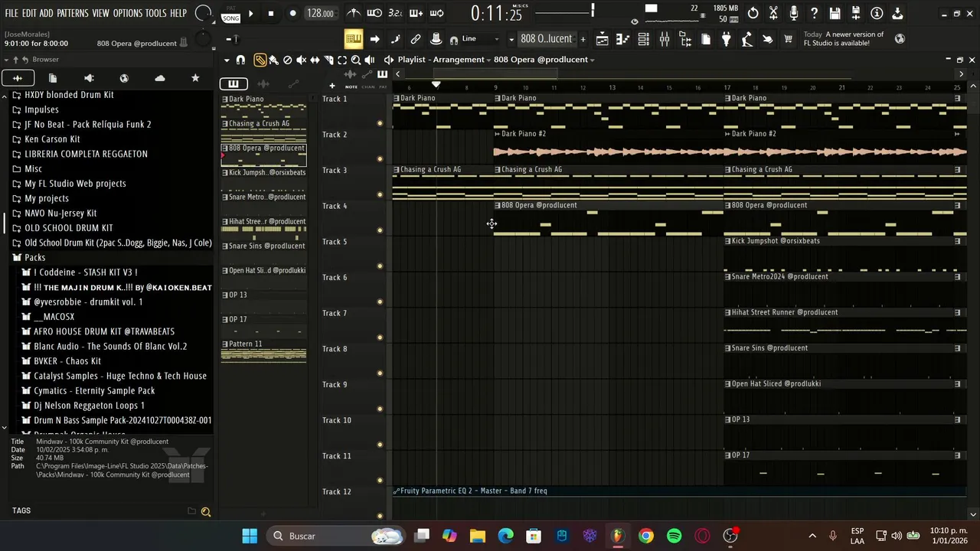980x551 pixels.
Task: Open clip menu of Kick Jumpshot @orsixbeats
Action: click(x=728, y=241)
